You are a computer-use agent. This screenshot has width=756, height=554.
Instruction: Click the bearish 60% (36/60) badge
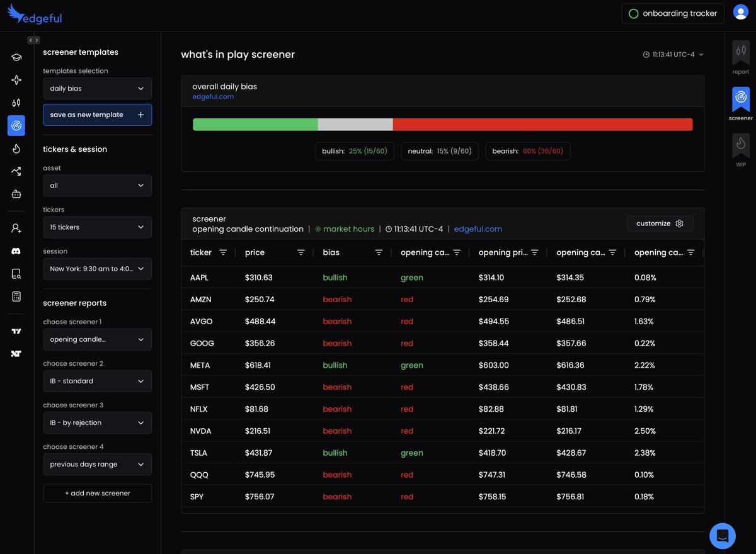[528, 151]
